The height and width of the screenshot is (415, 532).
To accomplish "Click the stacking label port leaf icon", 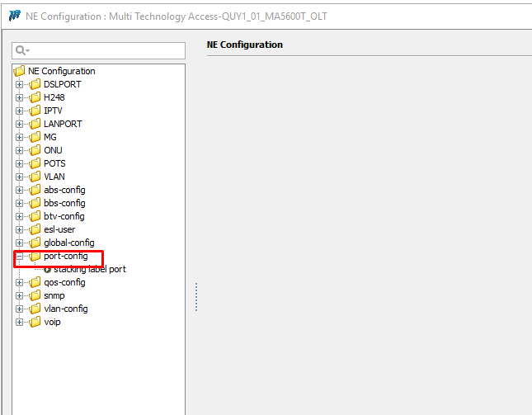I will (x=47, y=269).
